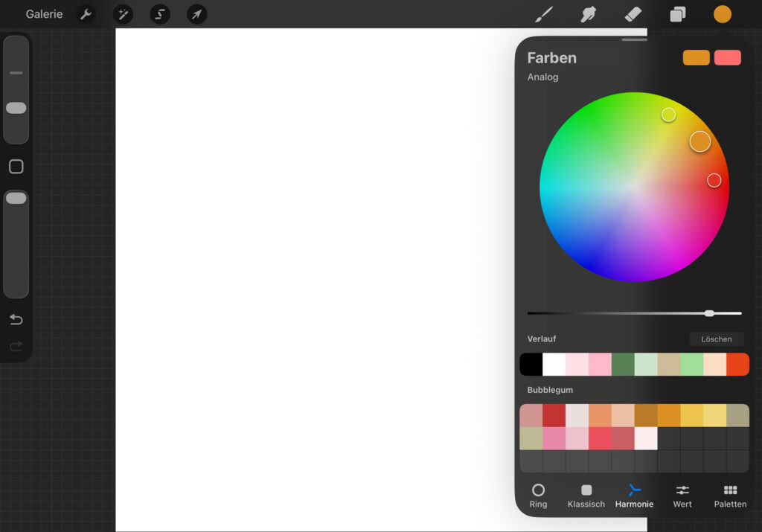
Task: Select the dusty pink first Bubblegum swatch
Action: point(531,415)
